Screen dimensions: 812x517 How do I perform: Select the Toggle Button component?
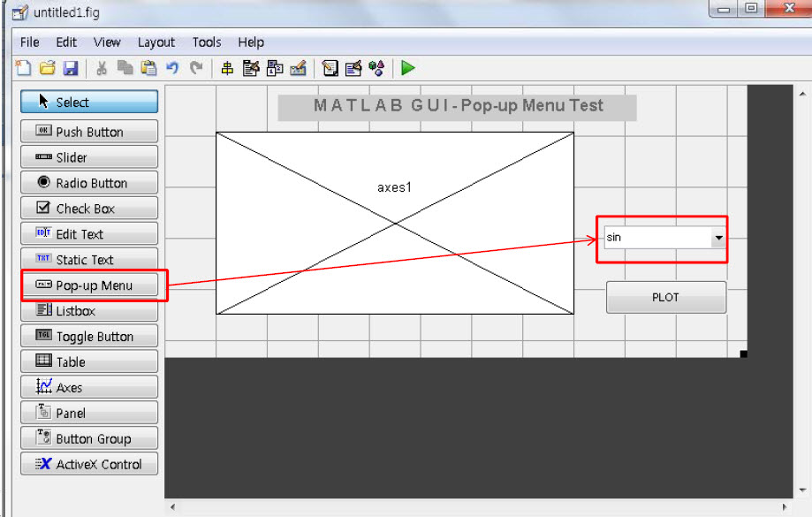[x=88, y=336]
